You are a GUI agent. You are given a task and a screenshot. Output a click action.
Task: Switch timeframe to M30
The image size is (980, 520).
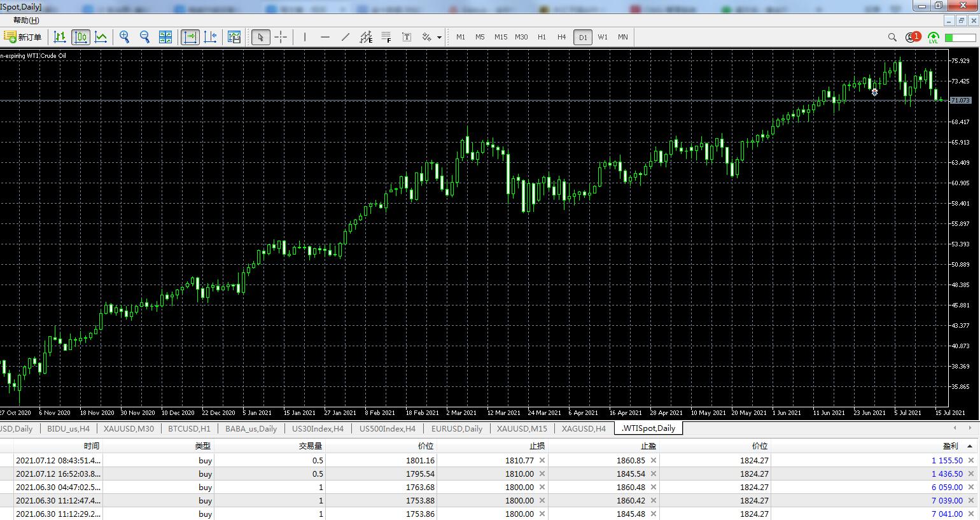[521, 37]
